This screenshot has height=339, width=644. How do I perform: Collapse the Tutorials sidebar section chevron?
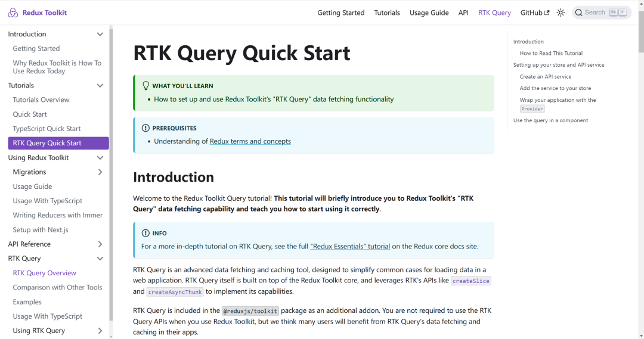(100, 85)
